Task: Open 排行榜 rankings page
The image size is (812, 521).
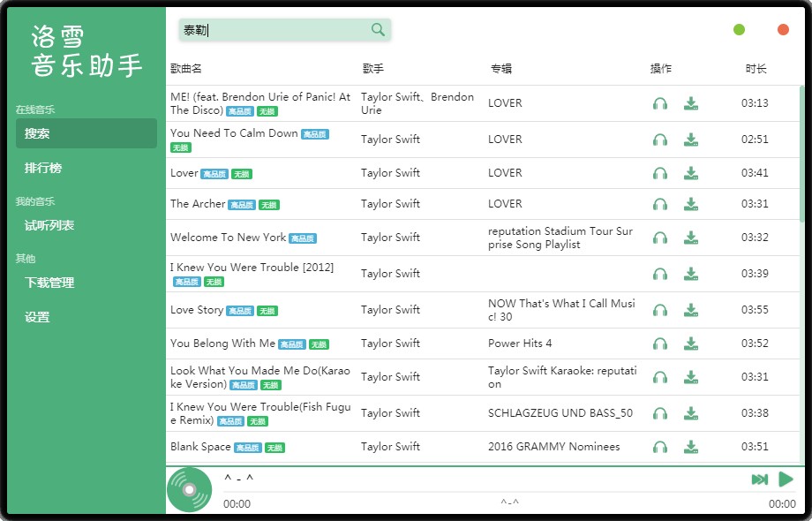Action: coord(43,168)
